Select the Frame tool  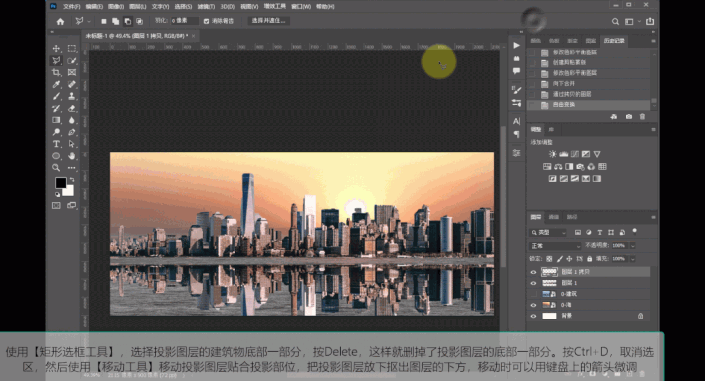[x=71, y=72]
